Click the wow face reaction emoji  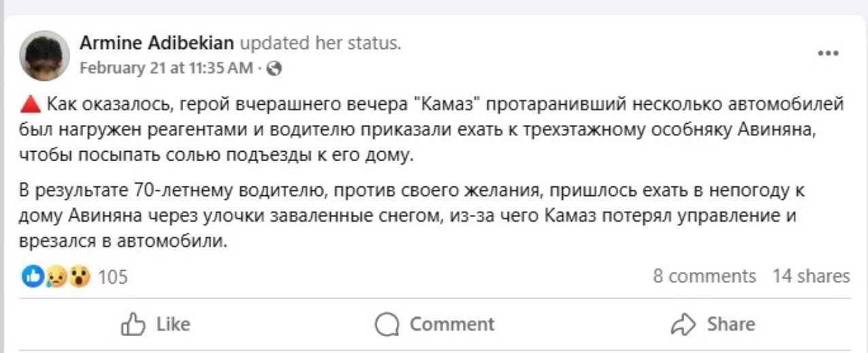pyautogui.click(x=79, y=276)
